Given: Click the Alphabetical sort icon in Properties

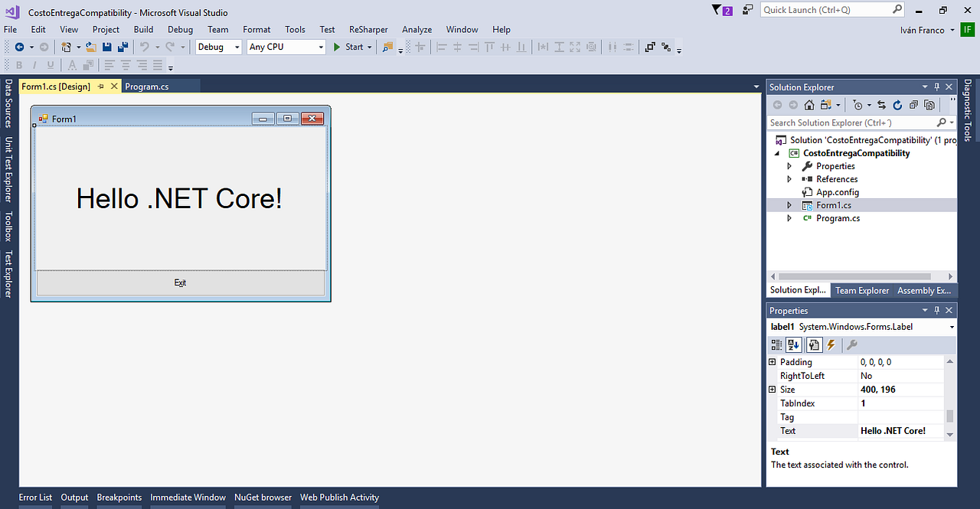Looking at the screenshot, I should (x=793, y=344).
